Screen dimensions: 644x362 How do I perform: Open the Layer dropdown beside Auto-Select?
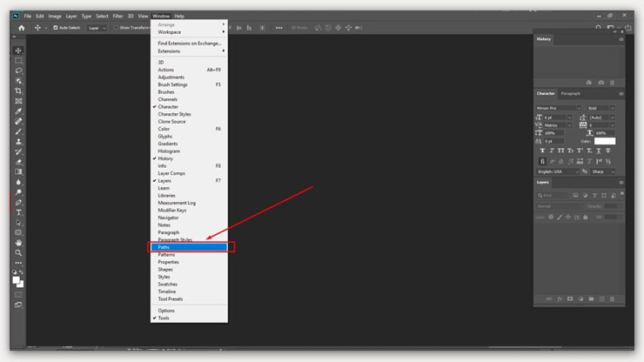point(97,28)
